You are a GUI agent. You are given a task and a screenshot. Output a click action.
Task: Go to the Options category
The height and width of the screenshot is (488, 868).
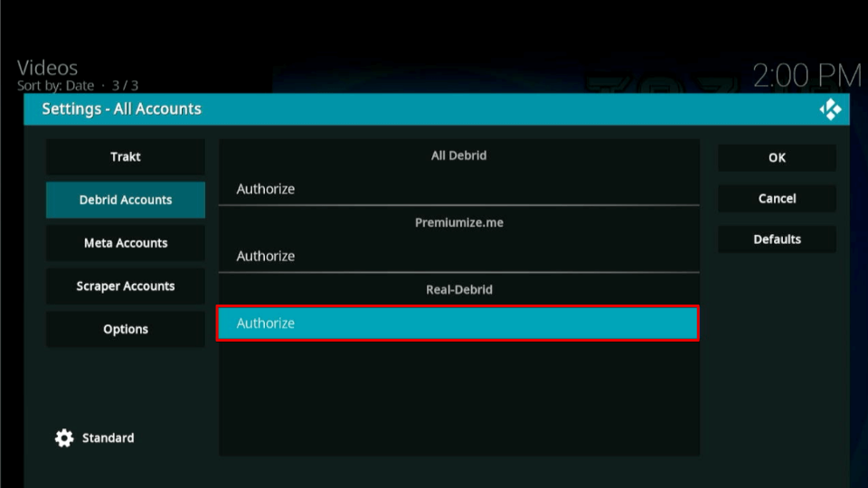126,329
